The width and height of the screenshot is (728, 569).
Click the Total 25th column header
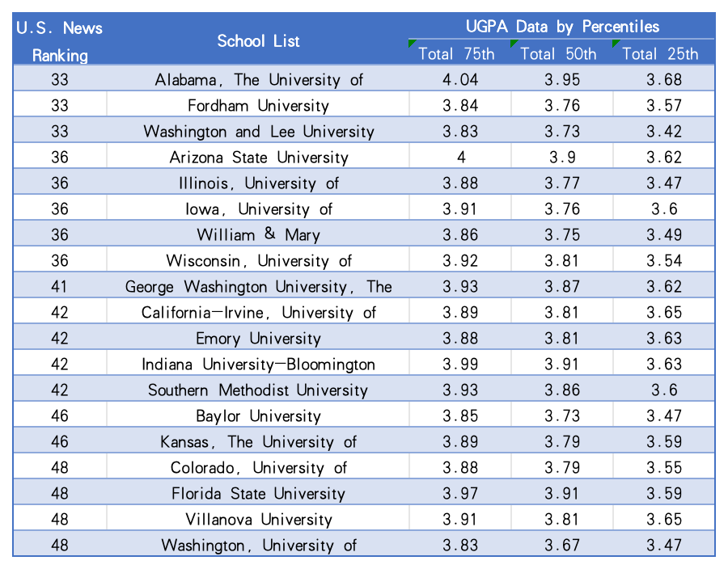tap(664, 54)
